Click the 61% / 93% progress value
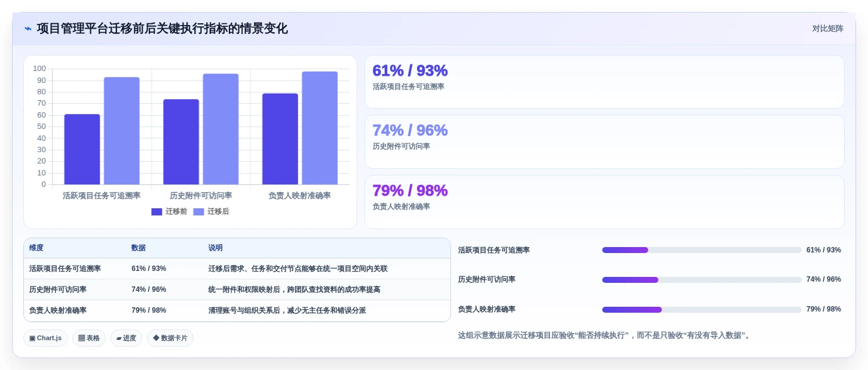 [x=824, y=250]
